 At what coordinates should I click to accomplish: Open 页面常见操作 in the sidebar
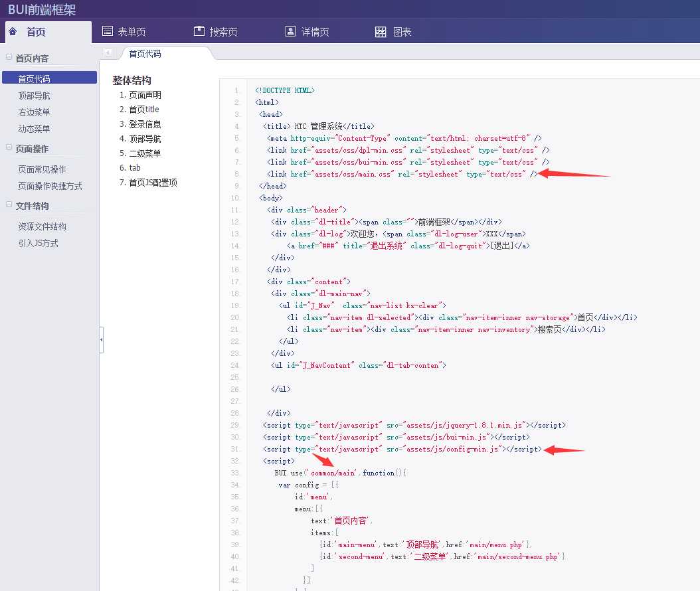(42, 169)
